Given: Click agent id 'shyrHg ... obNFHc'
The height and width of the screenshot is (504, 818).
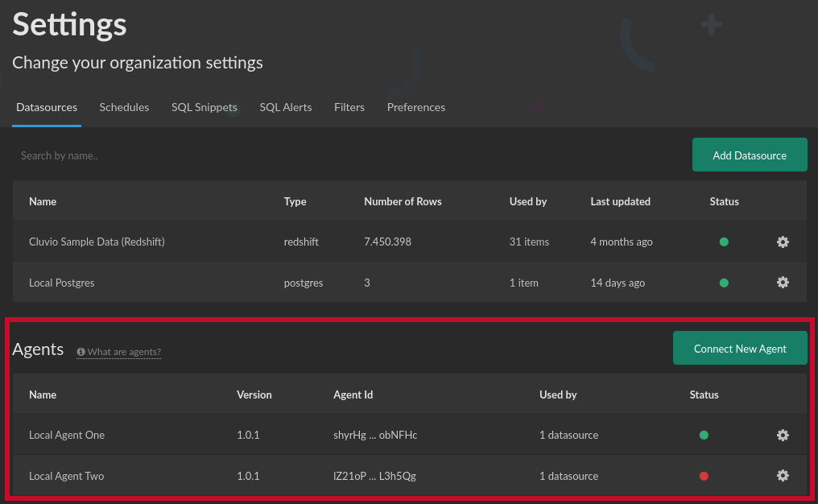Looking at the screenshot, I should 375,435.
